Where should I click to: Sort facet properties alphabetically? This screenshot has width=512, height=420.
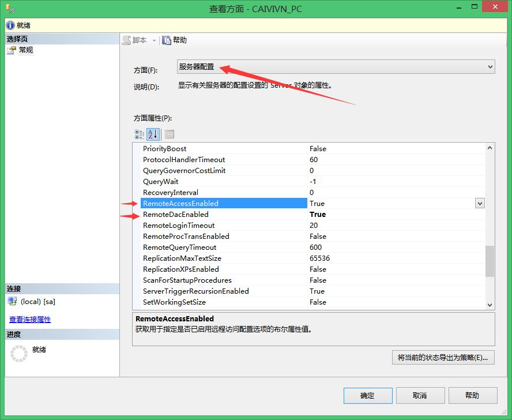point(152,134)
